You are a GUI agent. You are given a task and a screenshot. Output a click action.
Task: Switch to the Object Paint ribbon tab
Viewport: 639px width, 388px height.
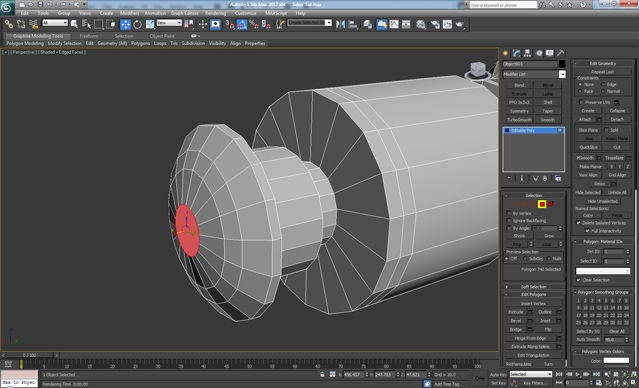point(162,36)
